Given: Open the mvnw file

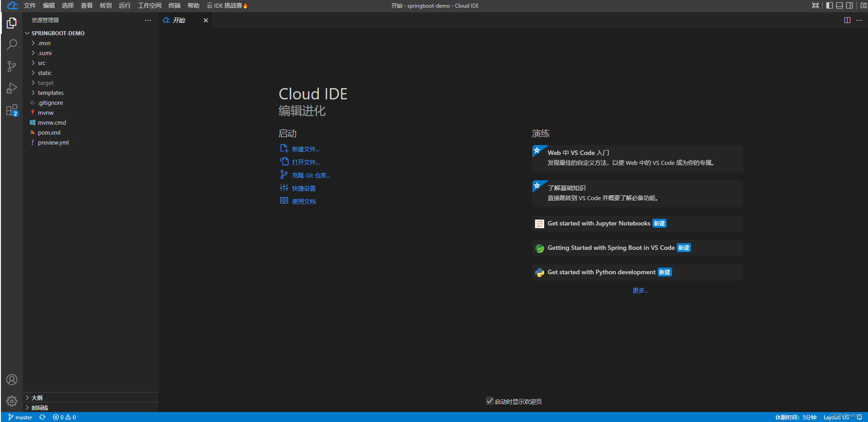Looking at the screenshot, I should 90,113.
